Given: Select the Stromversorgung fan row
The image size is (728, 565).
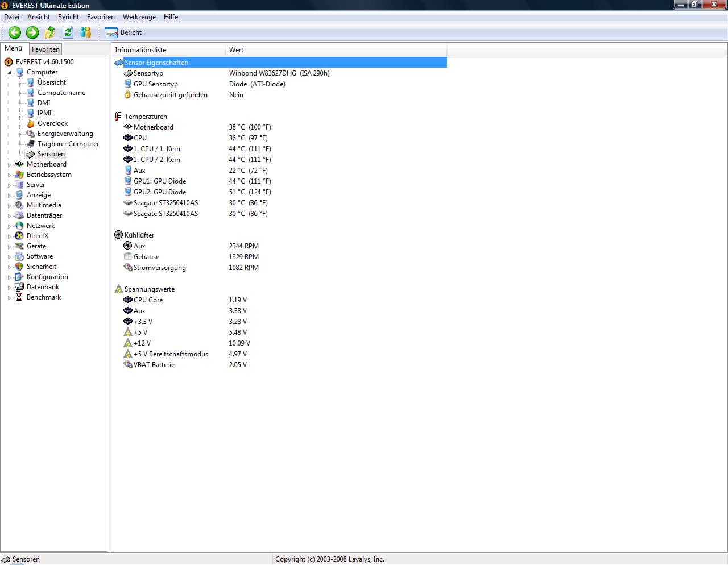Looking at the screenshot, I should (x=280, y=268).
